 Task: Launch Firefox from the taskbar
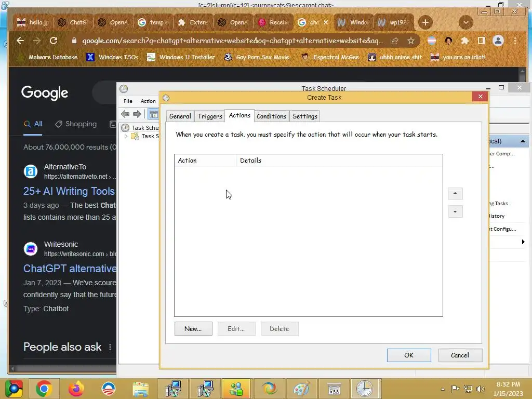[x=76, y=389]
